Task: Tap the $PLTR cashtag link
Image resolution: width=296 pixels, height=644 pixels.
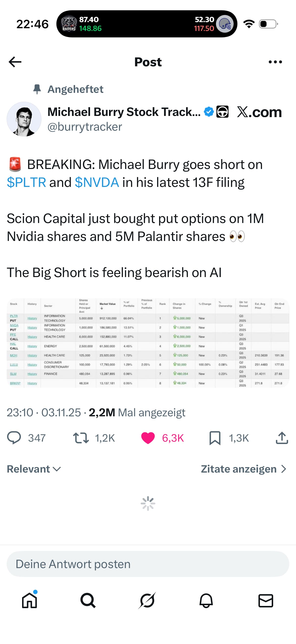Action: (27, 182)
